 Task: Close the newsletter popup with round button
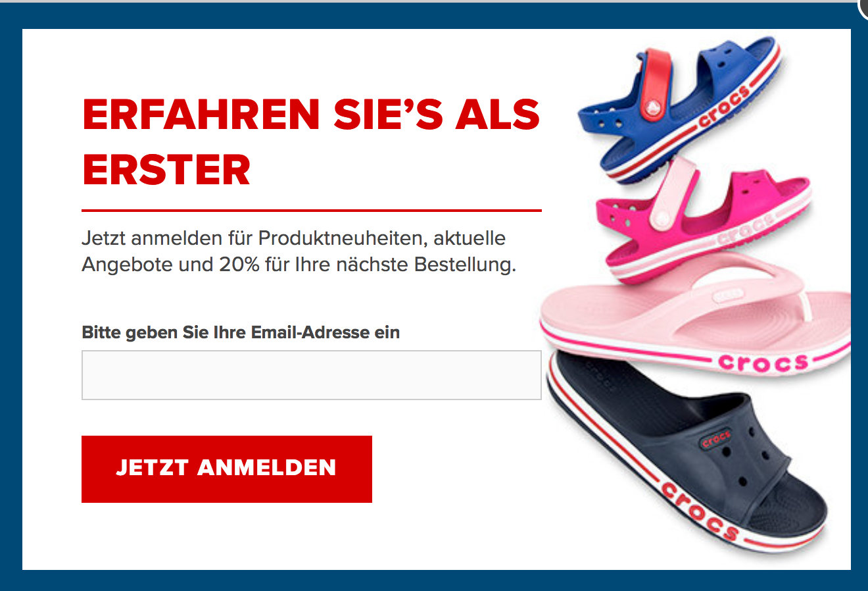click(863, 7)
